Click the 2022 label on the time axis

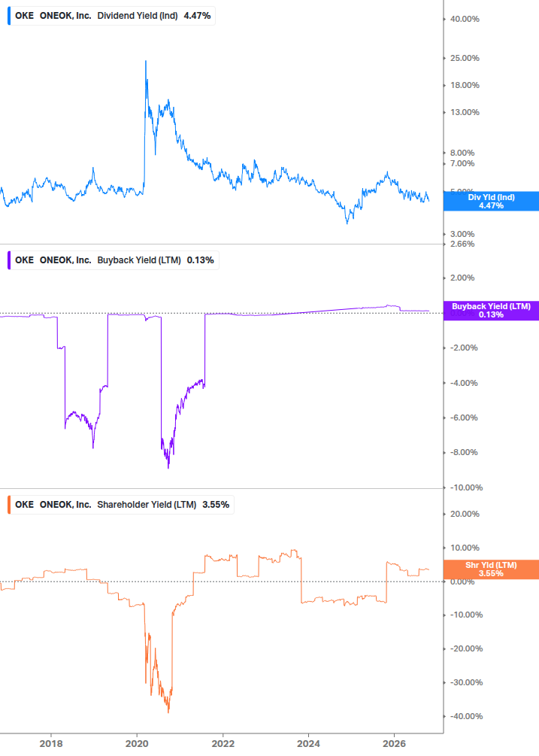(x=223, y=744)
